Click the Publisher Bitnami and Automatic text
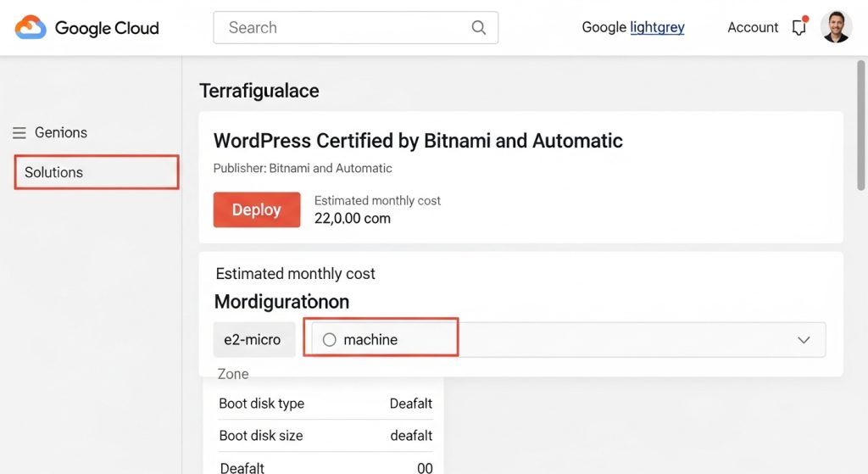The width and height of the screenshot is (868, 474). (x=303, y=169)
